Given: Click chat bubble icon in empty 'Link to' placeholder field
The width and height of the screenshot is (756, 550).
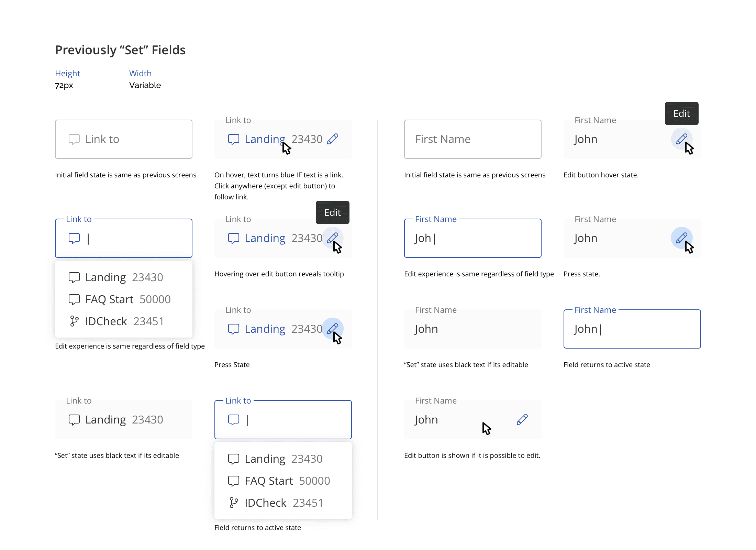Looking at the screenshot, I should click(74, 139).
